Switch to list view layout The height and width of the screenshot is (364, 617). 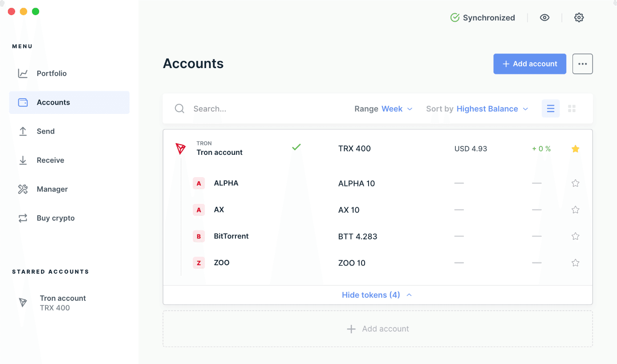pyautogui.click(x=551, y=109)
